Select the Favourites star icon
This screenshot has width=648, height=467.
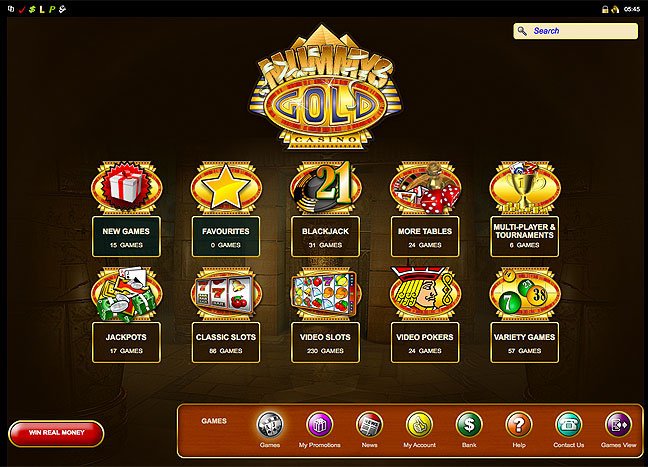pos(226,188)
